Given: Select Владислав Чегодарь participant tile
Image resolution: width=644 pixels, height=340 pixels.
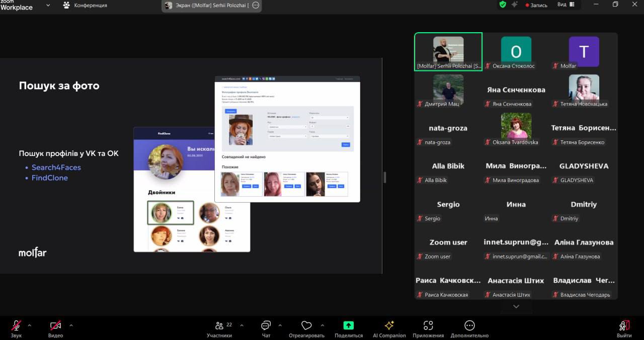Looking at the screenshot, I should click(584, 281).
